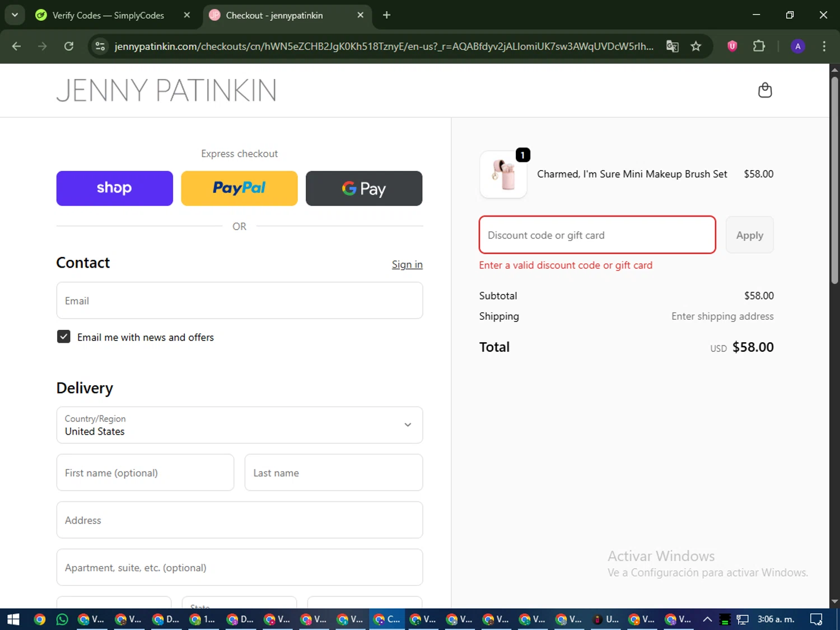Show hidden system tray icons
Screen dimensions: 840x630
(707, 619)
